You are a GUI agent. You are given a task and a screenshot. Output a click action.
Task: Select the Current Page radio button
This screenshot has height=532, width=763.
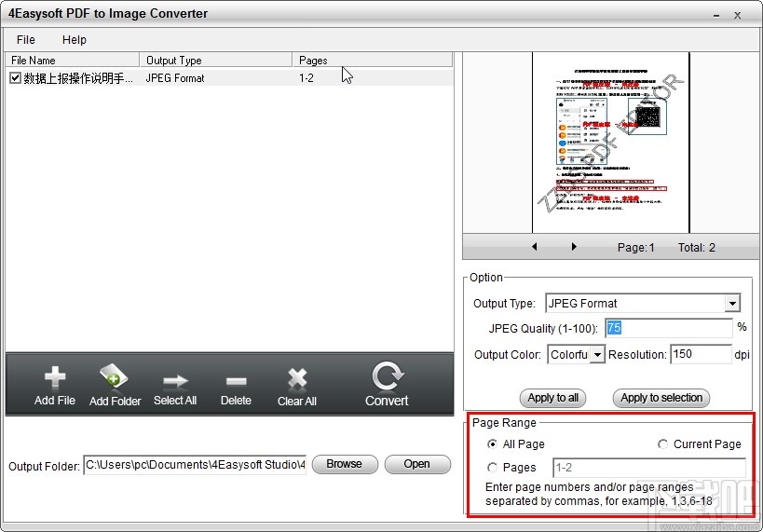(x=662, y=443)
